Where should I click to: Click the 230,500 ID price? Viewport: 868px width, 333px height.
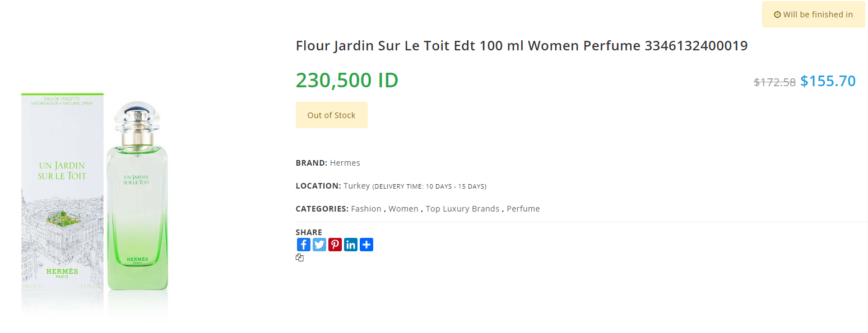tap(347, 80)
